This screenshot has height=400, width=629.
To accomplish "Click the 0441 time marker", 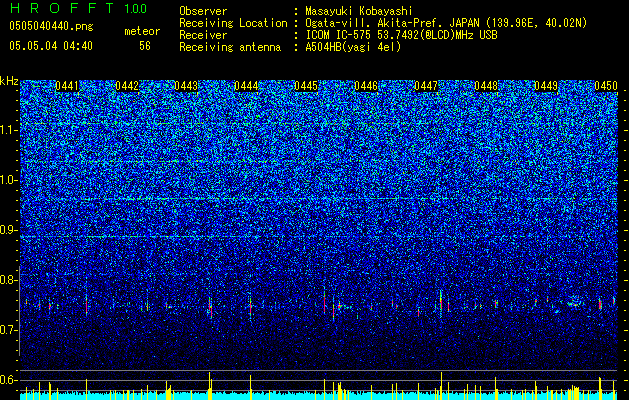I will [x=67, y=86].
